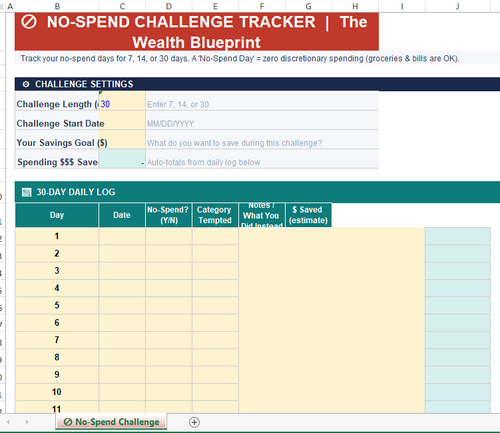
Task: Select the Day 10 cell
Action: tap(57, 392)
